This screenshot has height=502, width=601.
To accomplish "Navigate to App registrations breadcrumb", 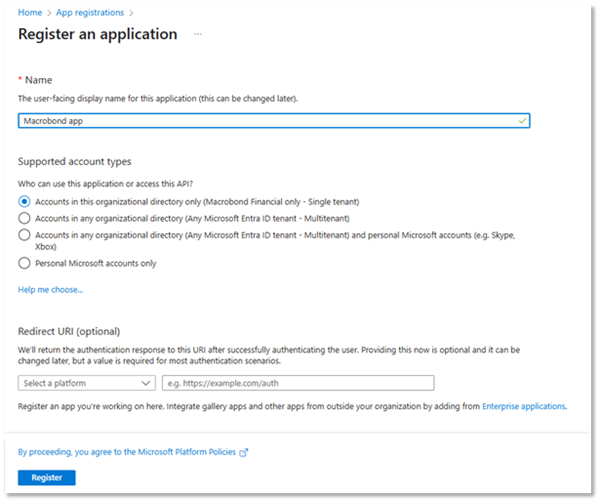I will 90,13.
